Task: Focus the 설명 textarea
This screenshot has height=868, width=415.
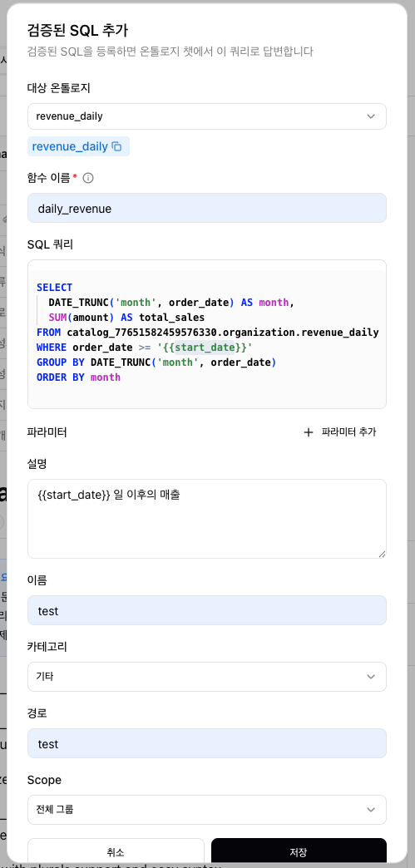Action: pyautogui.click(x=207, y=519)
